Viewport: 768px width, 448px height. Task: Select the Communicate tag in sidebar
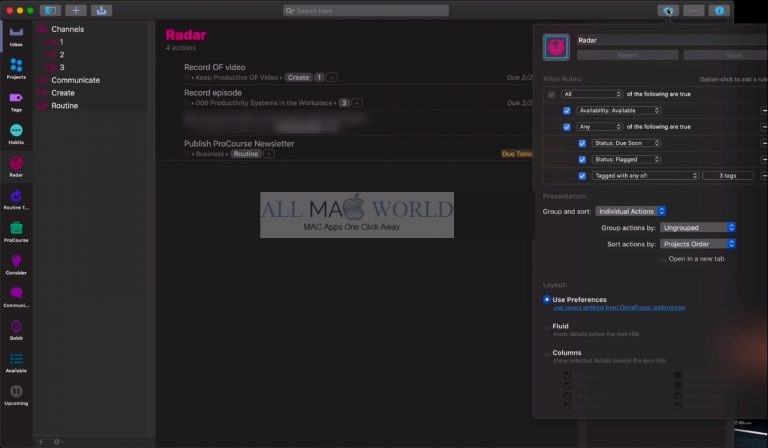(x=75, y=80)
